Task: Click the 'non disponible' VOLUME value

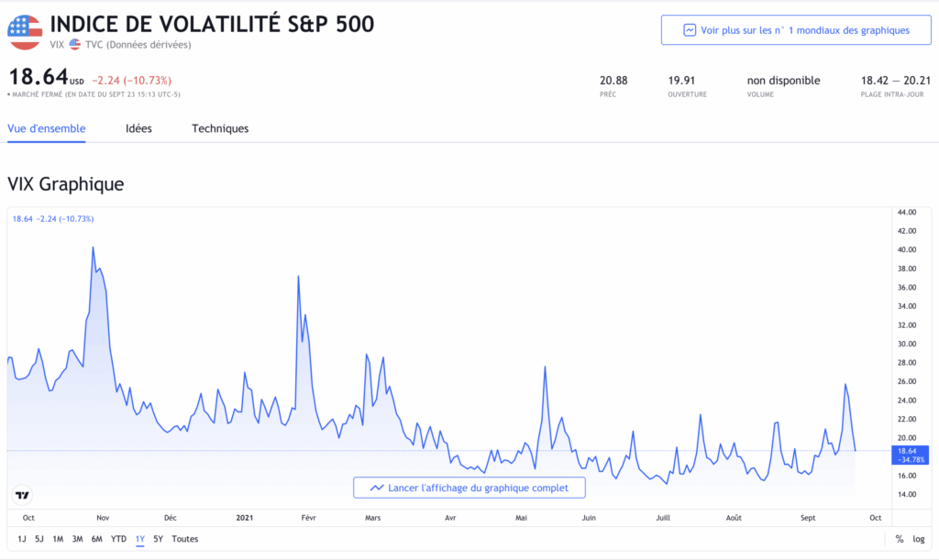Action: click(x=783, y=80)
